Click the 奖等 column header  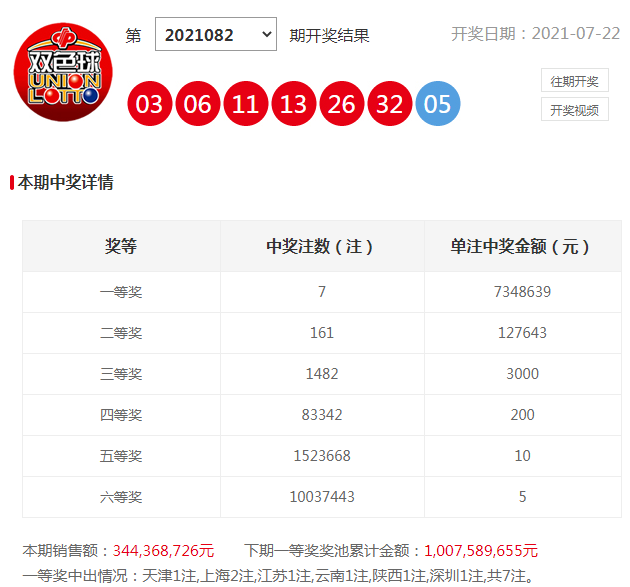coord(121,246)
